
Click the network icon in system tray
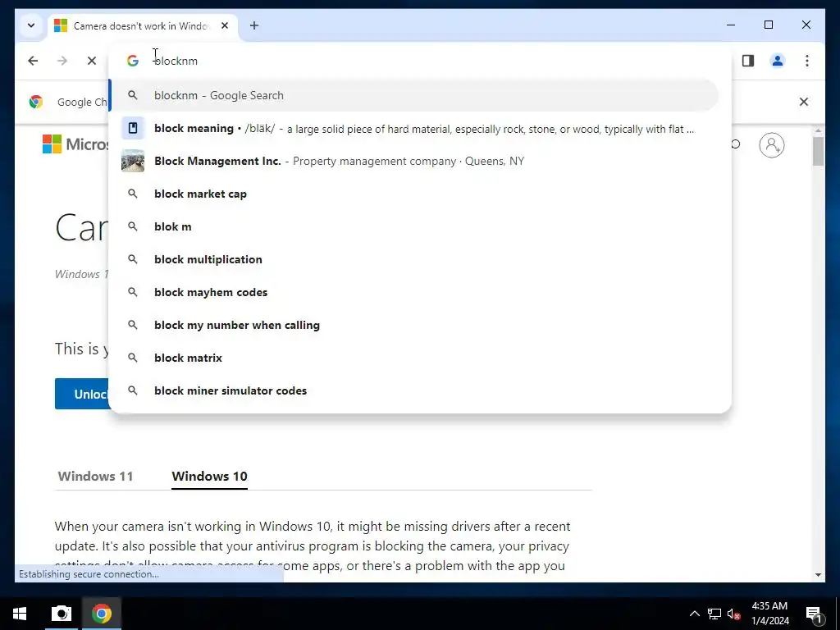(714, 614)
